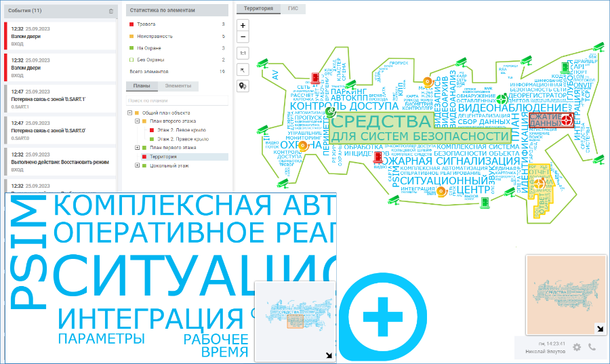
Task: Switch to the Территория tab
Action: click(x=258, y=9)
